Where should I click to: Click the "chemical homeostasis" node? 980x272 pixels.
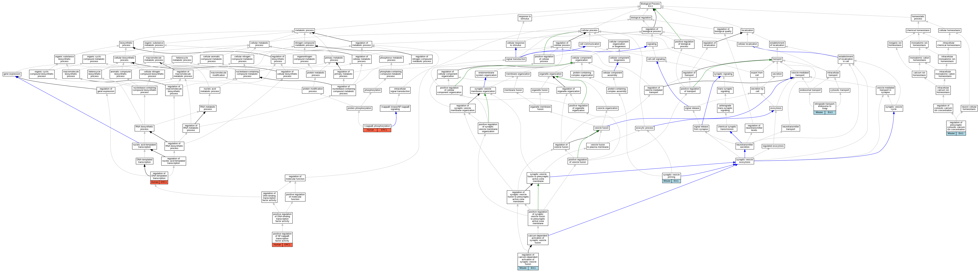coord(918,30)
